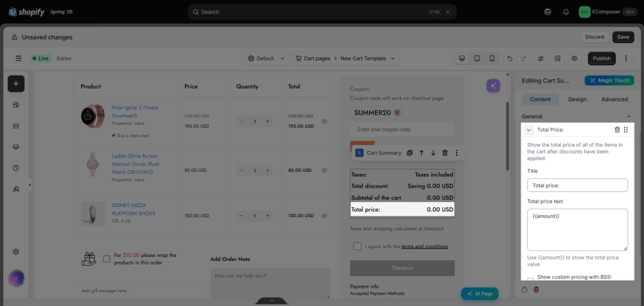Open the Advanced tab
Image resolution: width=644 pixels, height=306 pixels.
(614, 99)
